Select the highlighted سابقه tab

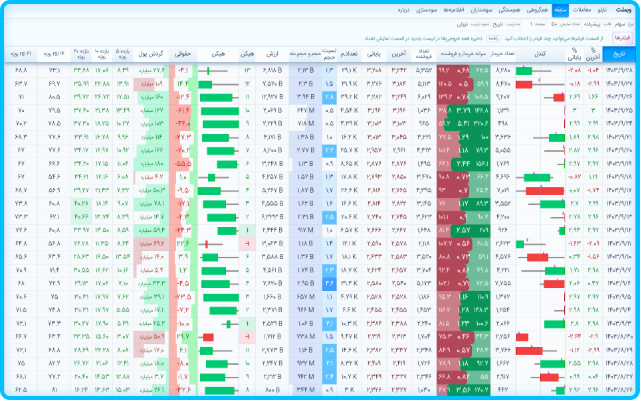point(560,10)
